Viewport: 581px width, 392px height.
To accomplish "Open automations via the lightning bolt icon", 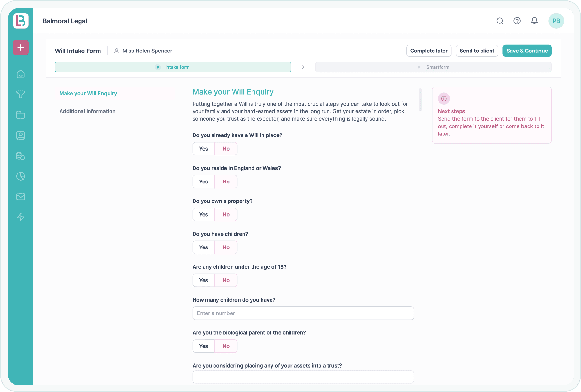I will (x=20, y=217).
